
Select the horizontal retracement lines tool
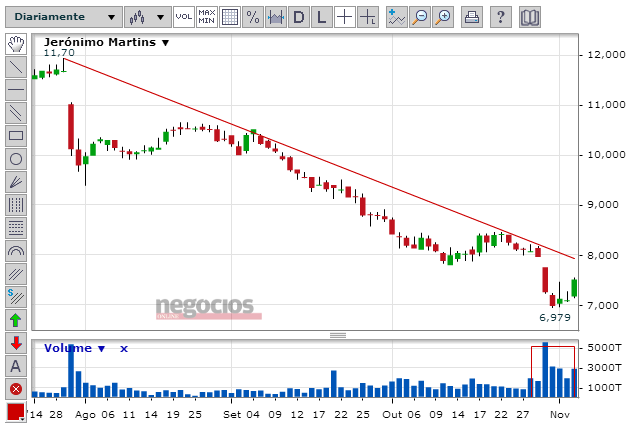tap(16, 228)
